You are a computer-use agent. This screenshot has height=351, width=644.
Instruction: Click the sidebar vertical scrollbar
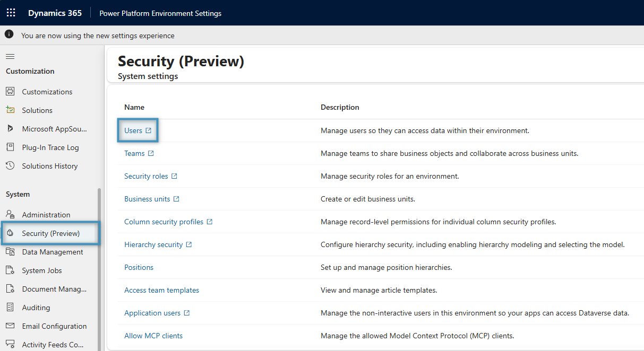tap(100, 265)
